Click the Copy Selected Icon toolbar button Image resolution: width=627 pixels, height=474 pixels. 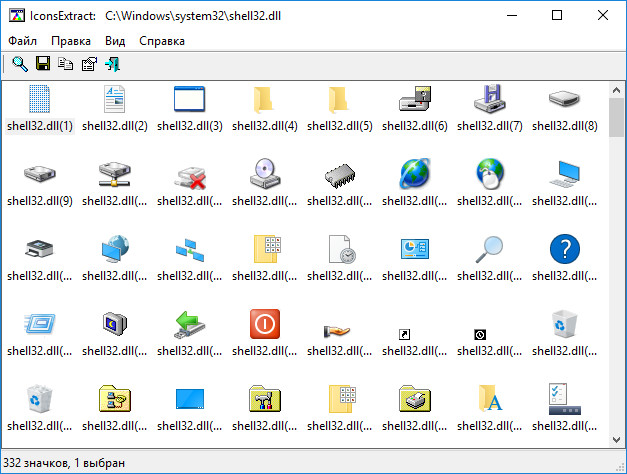(x=66, y=64)
